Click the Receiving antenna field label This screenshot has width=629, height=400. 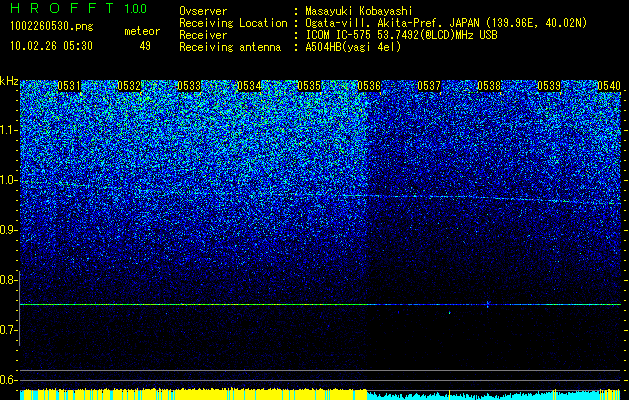click(230, 47)
